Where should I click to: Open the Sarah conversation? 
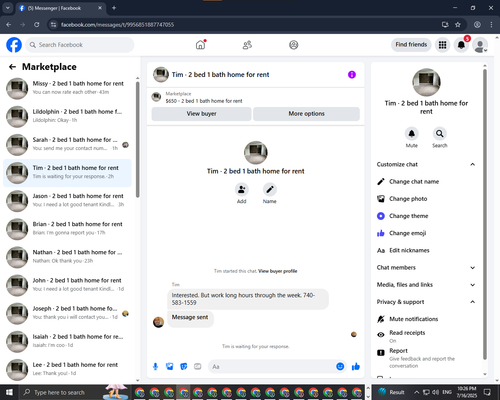pos(67,145)
